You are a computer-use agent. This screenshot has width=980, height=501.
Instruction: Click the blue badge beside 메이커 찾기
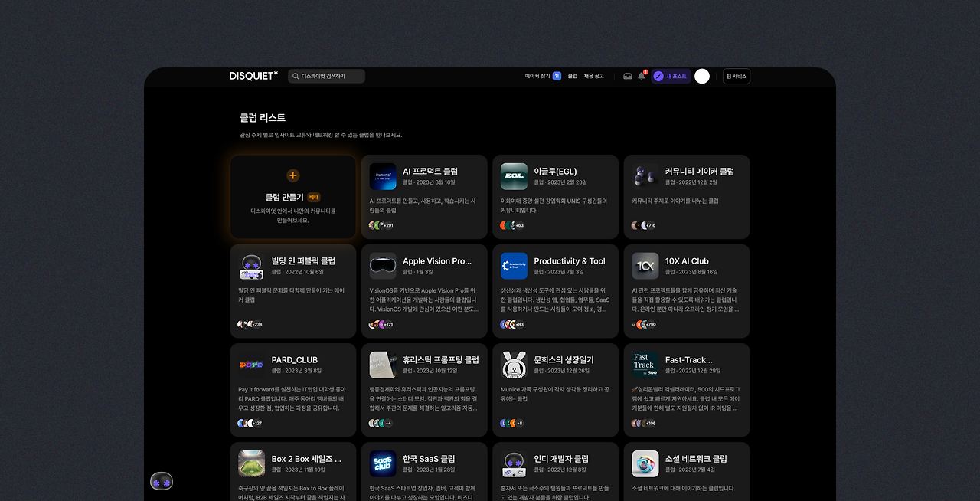click(557, 76)
